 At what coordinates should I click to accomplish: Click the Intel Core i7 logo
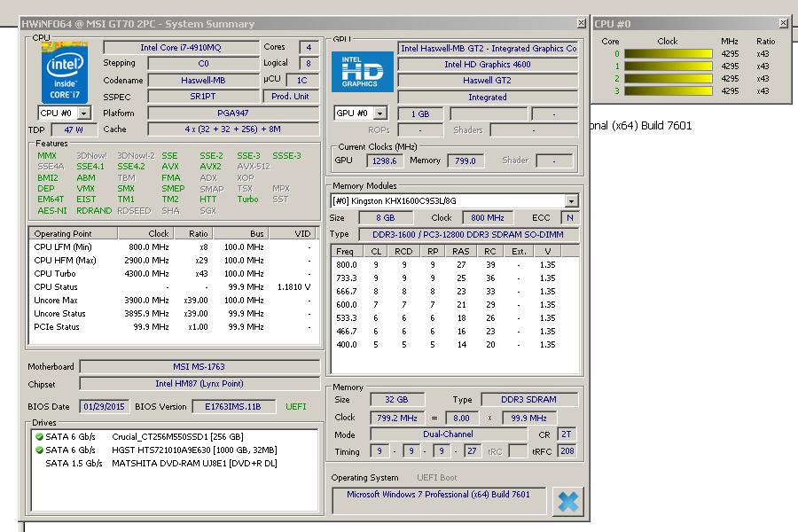pos(65,74)
